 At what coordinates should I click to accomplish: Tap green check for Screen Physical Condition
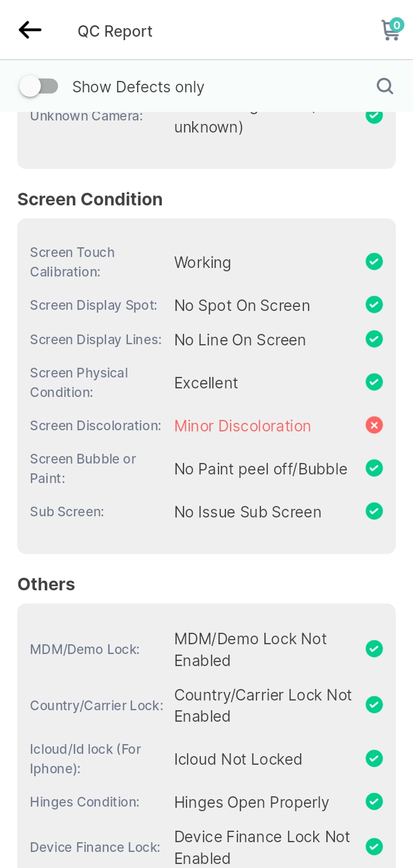374,382
